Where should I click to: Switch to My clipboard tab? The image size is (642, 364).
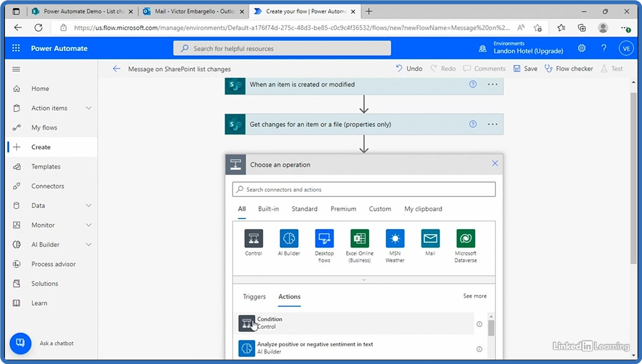(x=423, y=209)
